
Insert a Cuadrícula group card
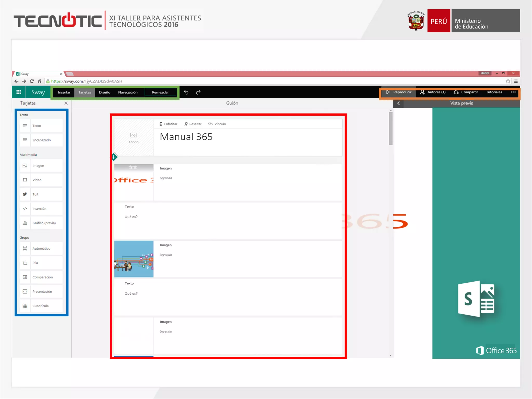[41, 306]
